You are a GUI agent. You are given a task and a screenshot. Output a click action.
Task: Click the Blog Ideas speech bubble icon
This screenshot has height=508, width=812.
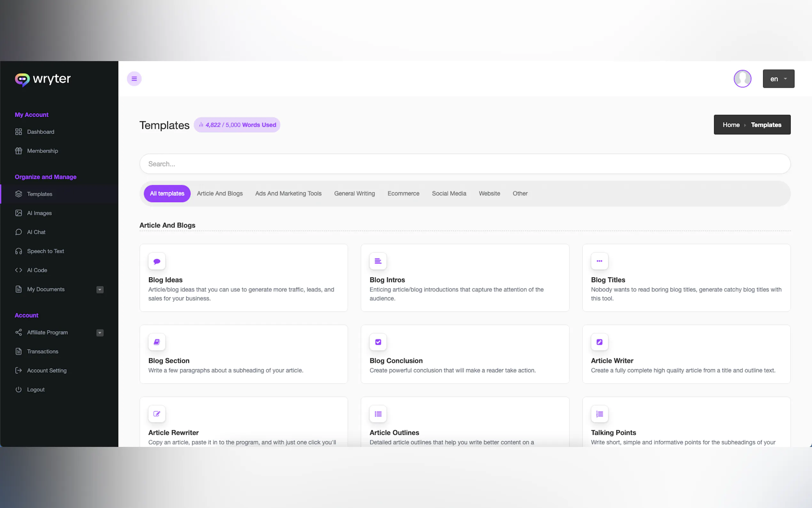click(x=157, y=261)
